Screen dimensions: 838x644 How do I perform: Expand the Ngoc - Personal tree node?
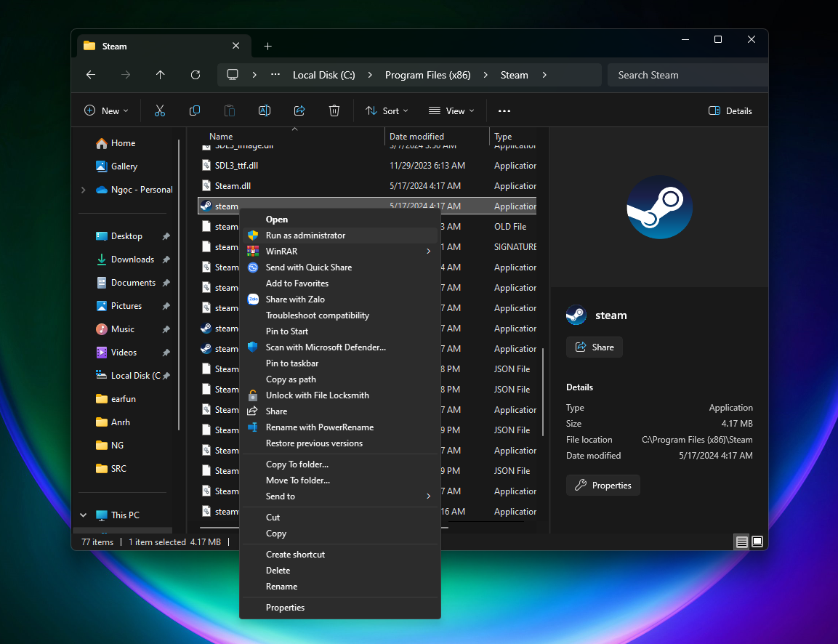coord(84,190)
